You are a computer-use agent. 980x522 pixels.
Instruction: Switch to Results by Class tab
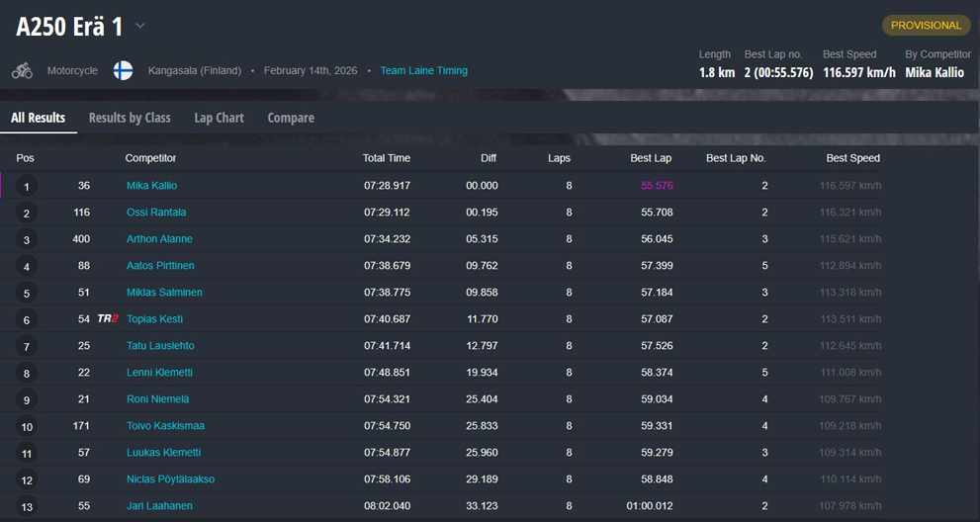pyautogui.click(x=130, y=118)
